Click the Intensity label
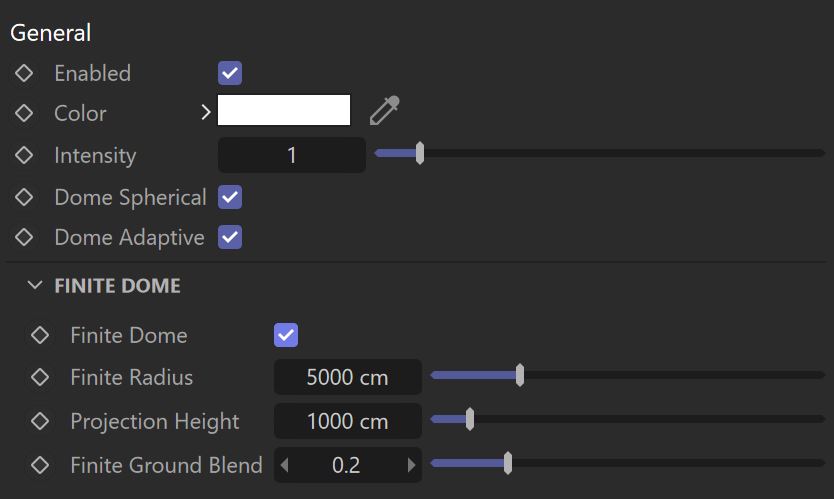This screenshot has width=834, height=499. (x=95, y=156)
